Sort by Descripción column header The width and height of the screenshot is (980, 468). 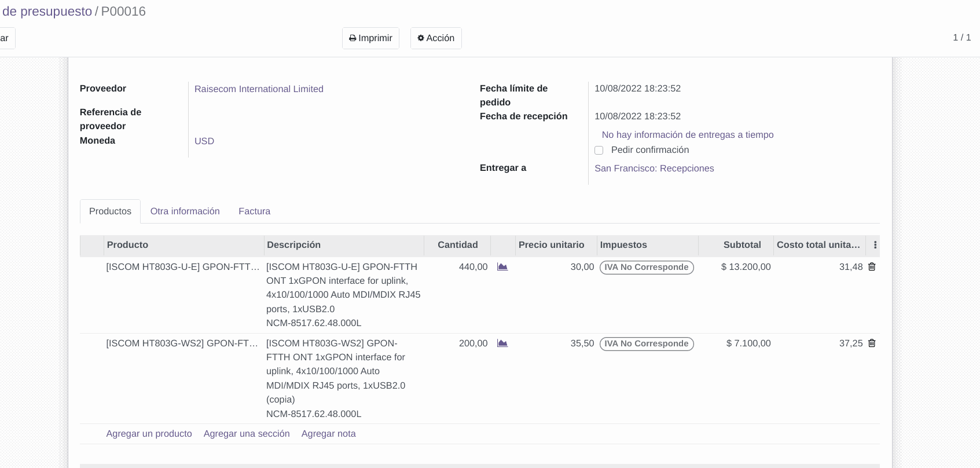344,245
